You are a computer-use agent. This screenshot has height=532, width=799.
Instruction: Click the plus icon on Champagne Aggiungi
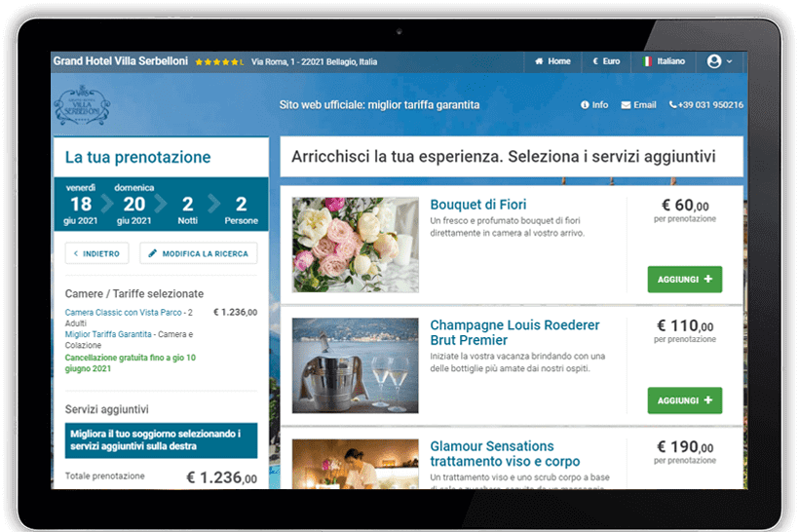click(707, 400)
